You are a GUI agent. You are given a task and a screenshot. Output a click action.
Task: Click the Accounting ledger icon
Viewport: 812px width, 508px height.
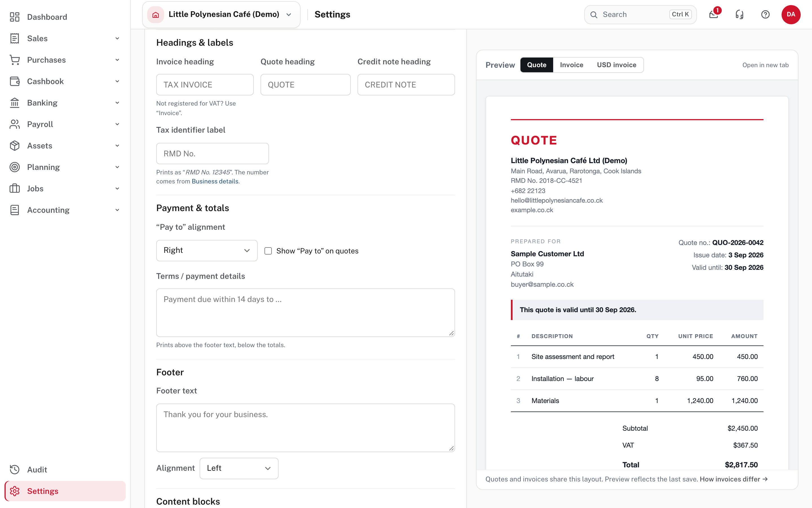[14, 210]
